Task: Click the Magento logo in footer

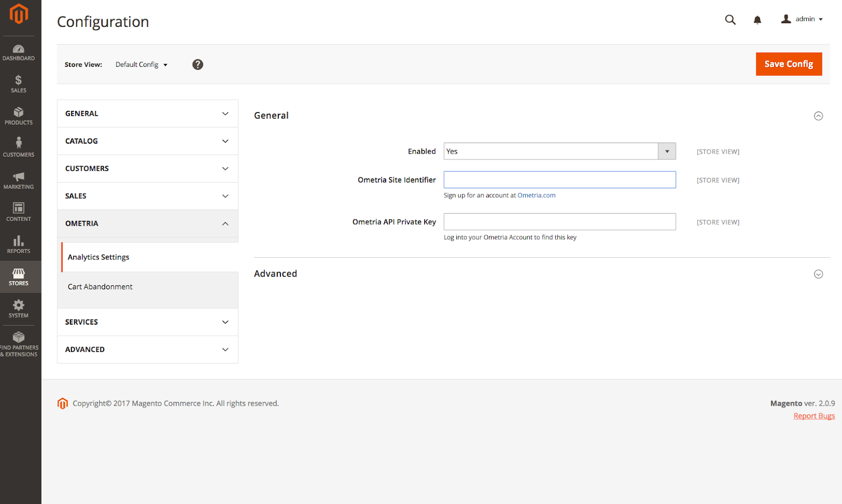Action: coord(63,404)
